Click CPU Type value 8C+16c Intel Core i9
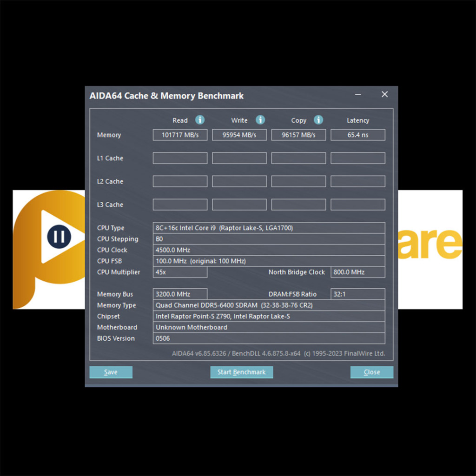The width and height of the screenshot is (476, 476). click(x=269, y=228)
